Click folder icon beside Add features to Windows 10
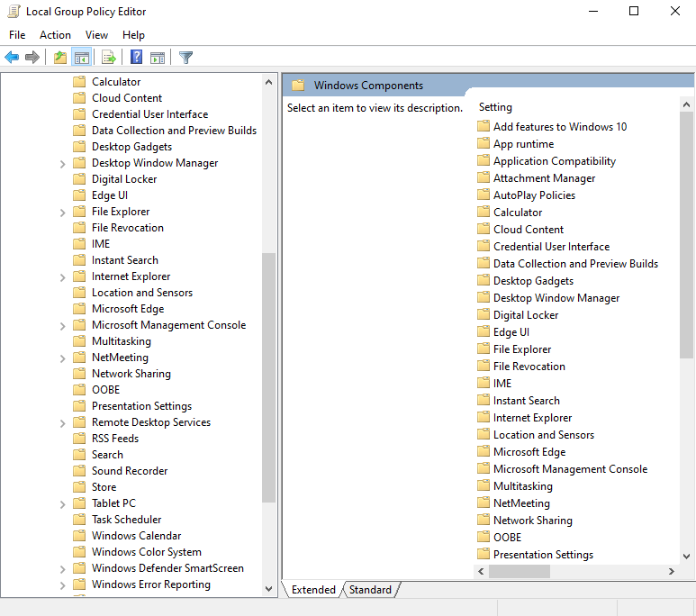The width and height of the screenshot is (696, 616). point(484,126)
